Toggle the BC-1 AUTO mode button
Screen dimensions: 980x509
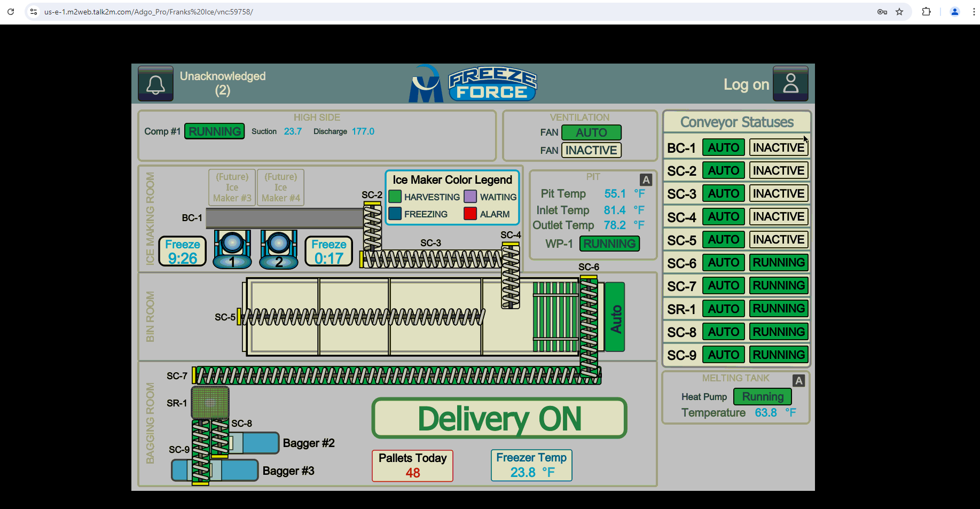click(723, 147)
